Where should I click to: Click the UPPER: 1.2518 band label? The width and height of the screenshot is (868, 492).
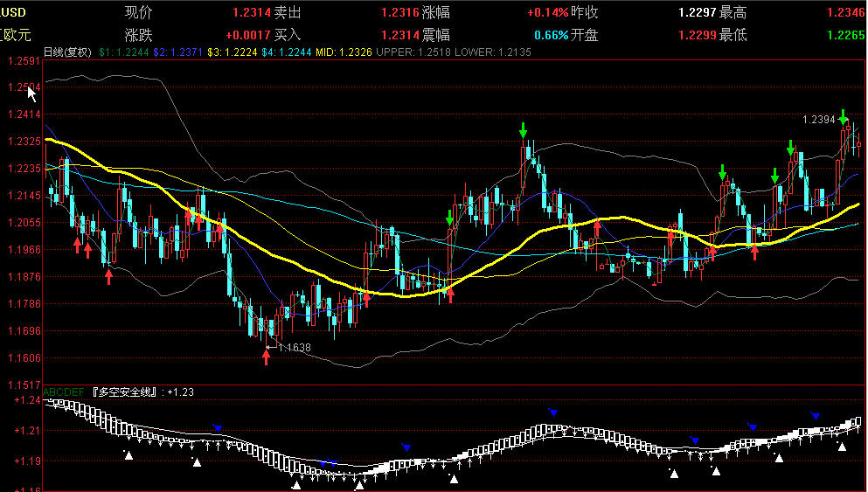point(413,52)
